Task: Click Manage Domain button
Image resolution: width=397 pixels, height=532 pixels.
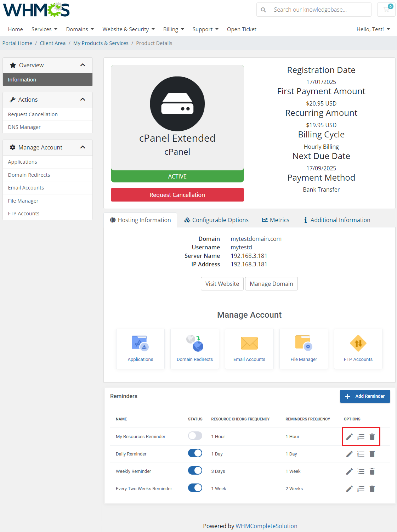Action: coord(271,284)
